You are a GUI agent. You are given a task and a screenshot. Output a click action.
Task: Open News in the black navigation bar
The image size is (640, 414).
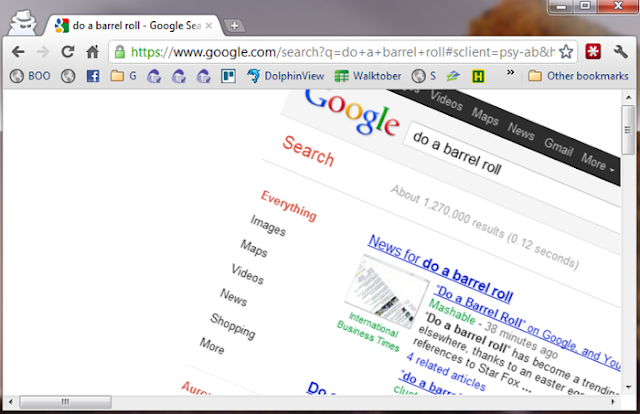pyautogui.click(x=521, y=131)
